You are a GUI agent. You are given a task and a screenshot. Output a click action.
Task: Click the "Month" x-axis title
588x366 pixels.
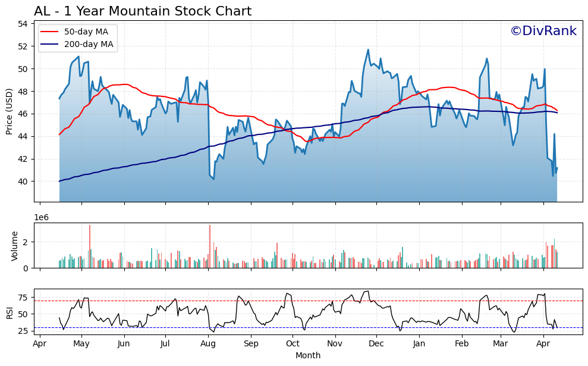tap(308, 355)
